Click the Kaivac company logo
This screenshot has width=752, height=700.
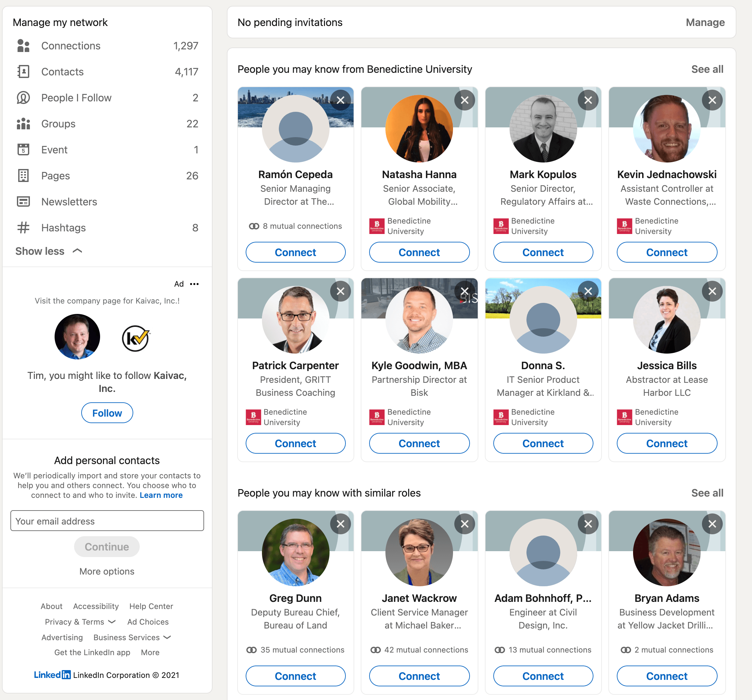pyautogui.click(x=136, y=338)
